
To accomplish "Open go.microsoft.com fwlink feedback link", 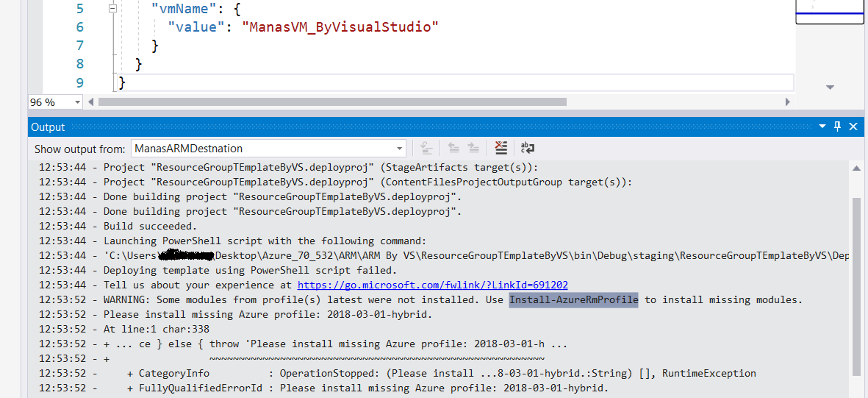I will point(432,285).
